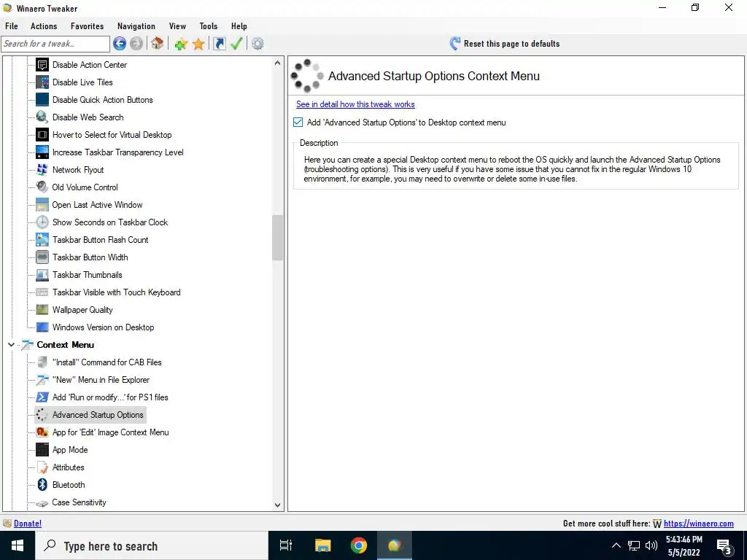Open favorites with the gold star icon
The image size is (747, 560).
(198, 44)
